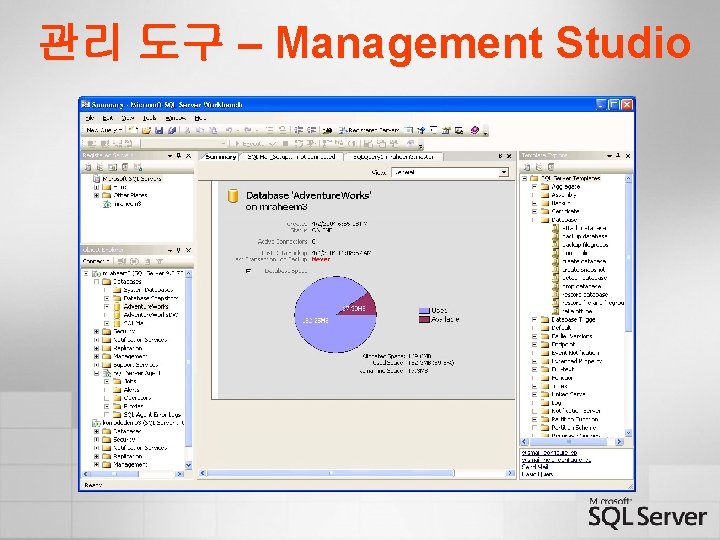The image size is (720, 540).
Task: Open the Report dropdown showing General
Action: click(450, 172)
